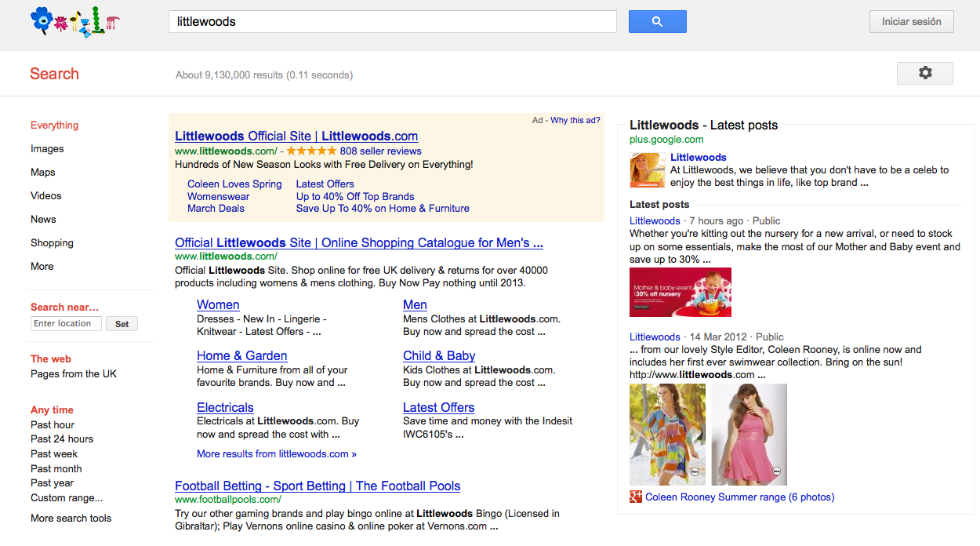This screenshot has height=546, width=980.
Task: Open Up to 40% Off Top Brands
Action: pos(355,196)
